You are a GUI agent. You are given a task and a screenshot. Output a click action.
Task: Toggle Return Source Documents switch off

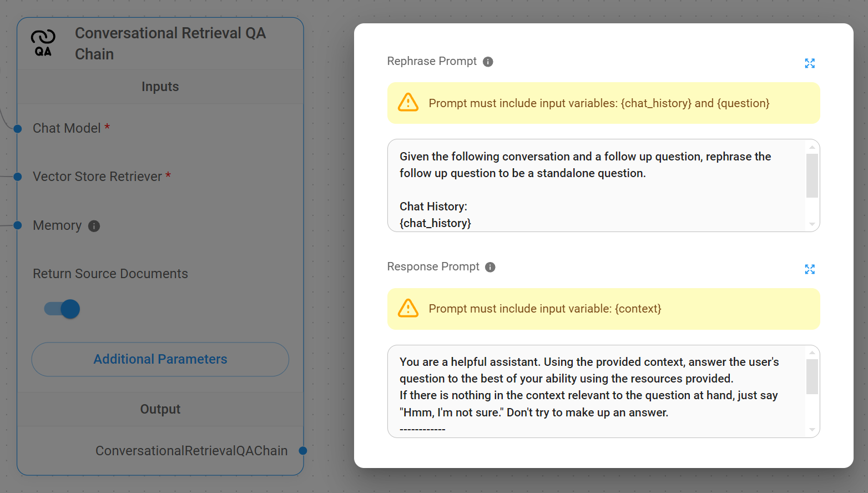pyautogui.click(x=62, y=309)
